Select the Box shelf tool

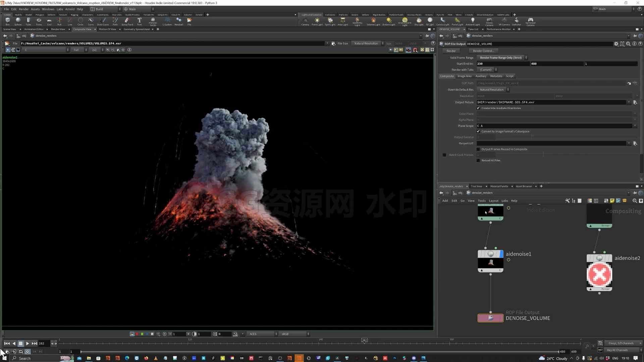pyautogui.click(x=7, y=21)
